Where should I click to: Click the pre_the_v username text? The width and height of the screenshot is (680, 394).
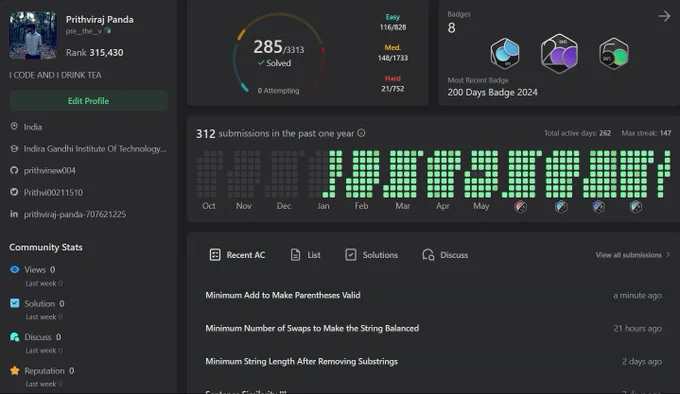coord(84,31)
